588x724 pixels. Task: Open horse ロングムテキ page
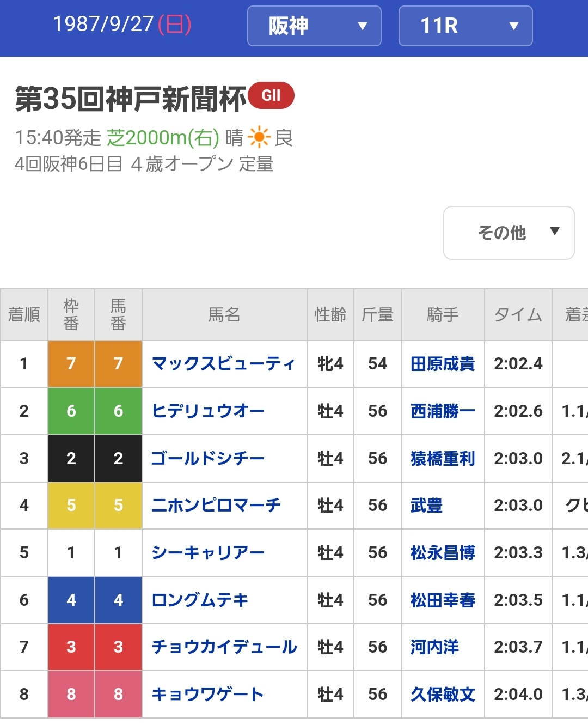[x=200, y=600]
